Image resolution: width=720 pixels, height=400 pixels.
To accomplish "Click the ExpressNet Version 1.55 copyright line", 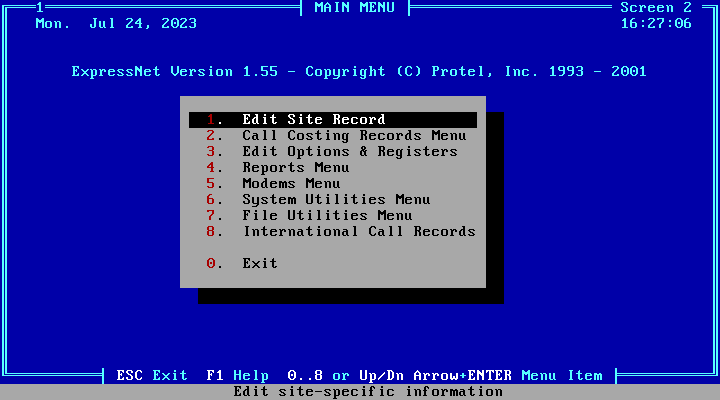I will tap(359, 72).
